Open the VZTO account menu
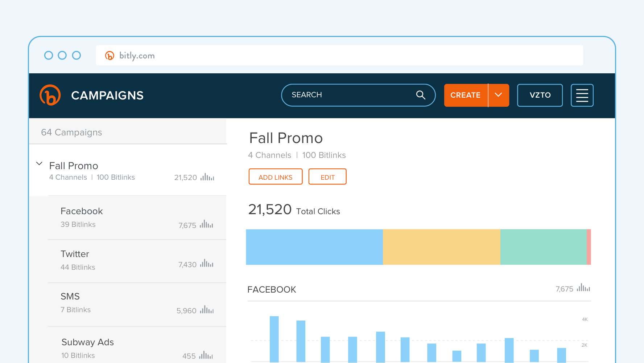This screenshot has height=363, width=644. [x=540, y=95]
